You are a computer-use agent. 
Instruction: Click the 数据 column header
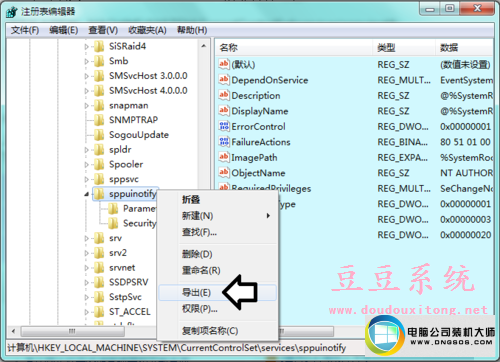point(464,48)
